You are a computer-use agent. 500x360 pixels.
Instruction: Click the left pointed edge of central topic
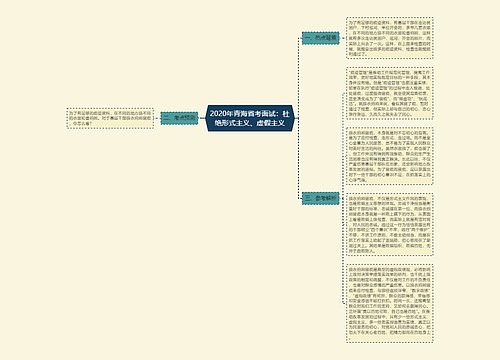point(206,118)
